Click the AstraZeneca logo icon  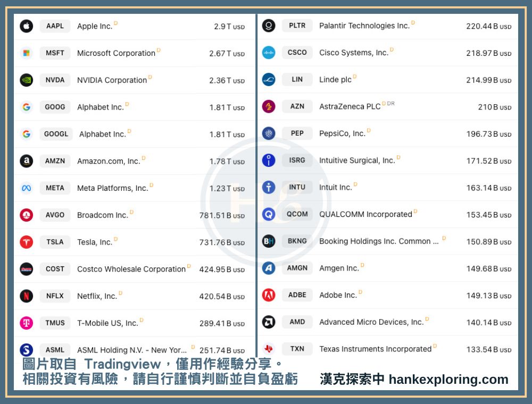[x=269, y=106]
